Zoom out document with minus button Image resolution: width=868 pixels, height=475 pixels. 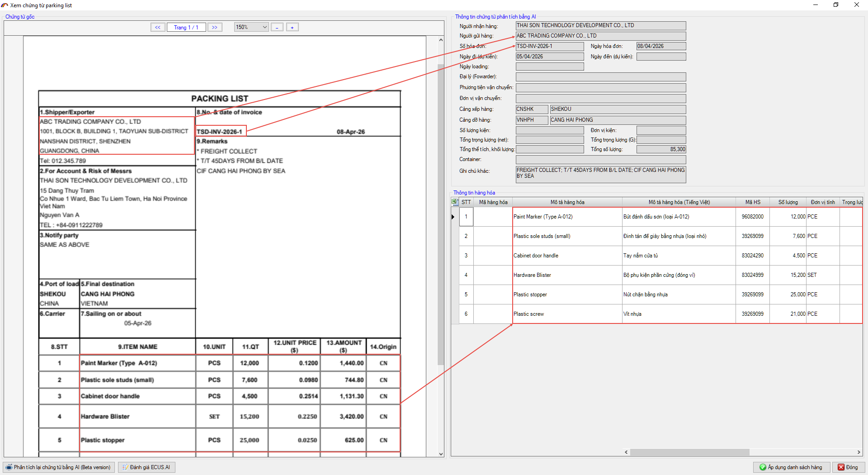[277, 27]
